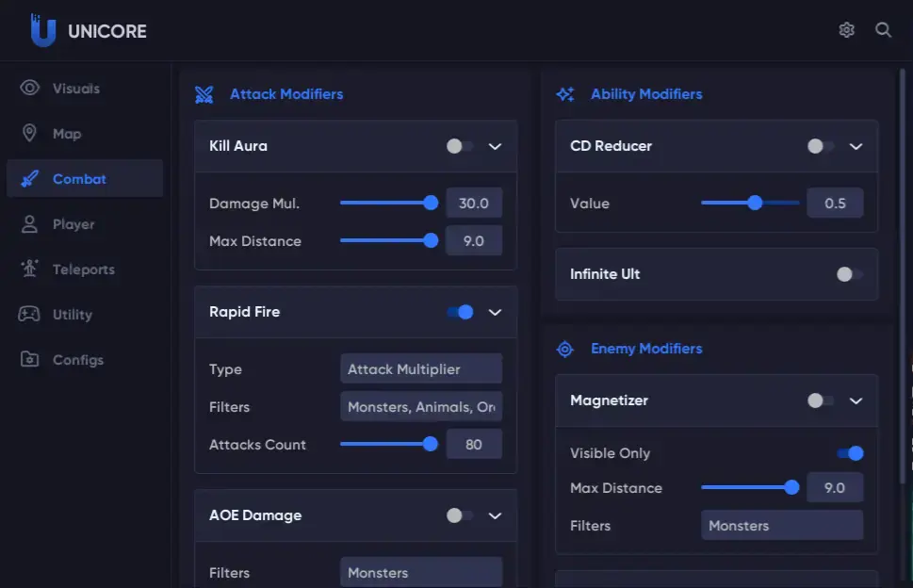Click the Teleports figure icon in sidebar
The width and height of the screenshot is (913, 588).
coord(29,269)
